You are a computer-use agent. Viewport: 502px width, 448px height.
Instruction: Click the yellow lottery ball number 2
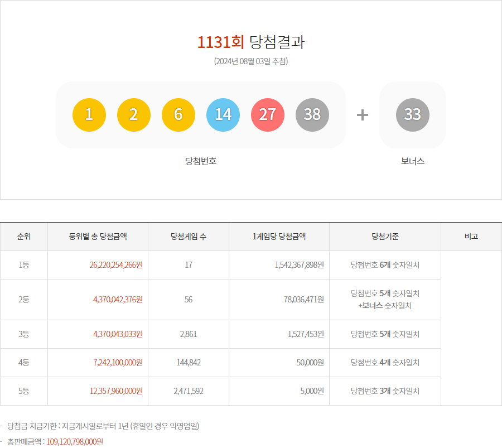pyautogui.click(x=134, y=114)
